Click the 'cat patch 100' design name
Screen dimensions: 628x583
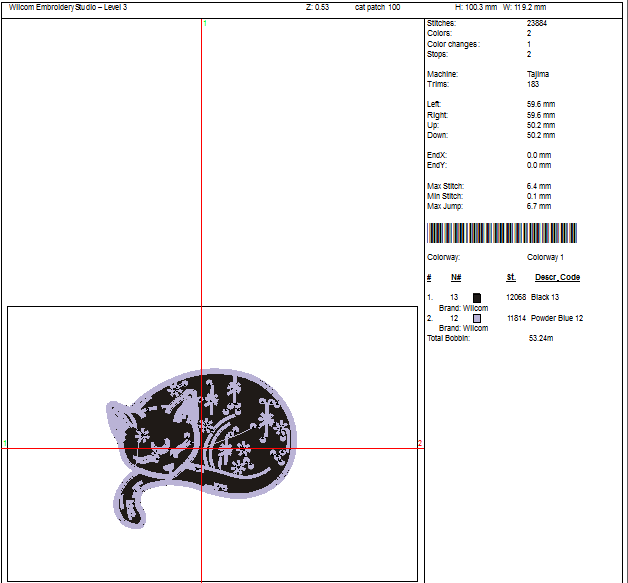(x=377, y=7)
